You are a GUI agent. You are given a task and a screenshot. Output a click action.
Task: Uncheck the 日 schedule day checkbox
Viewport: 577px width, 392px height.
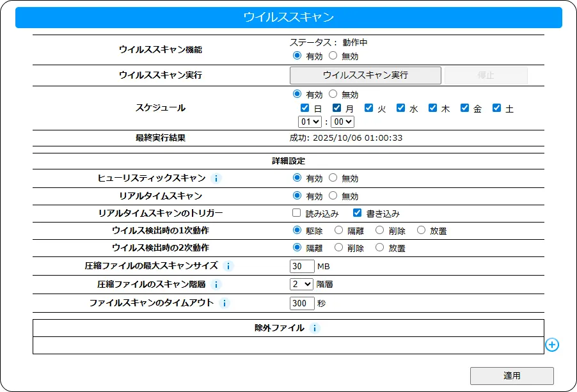(305, 109)
